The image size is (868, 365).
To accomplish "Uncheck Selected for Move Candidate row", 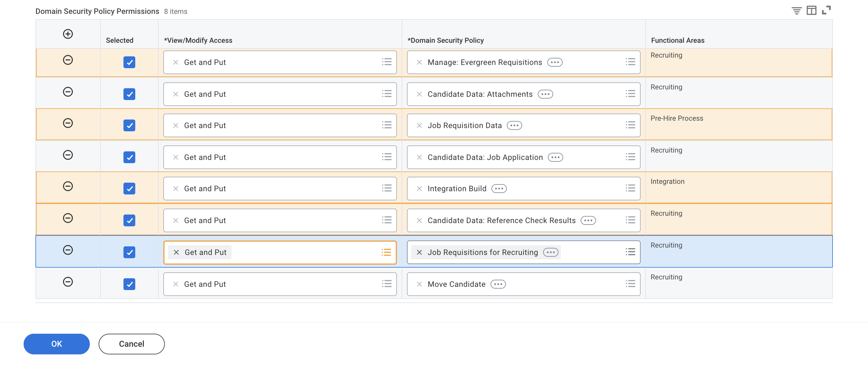I will (129, 284).
